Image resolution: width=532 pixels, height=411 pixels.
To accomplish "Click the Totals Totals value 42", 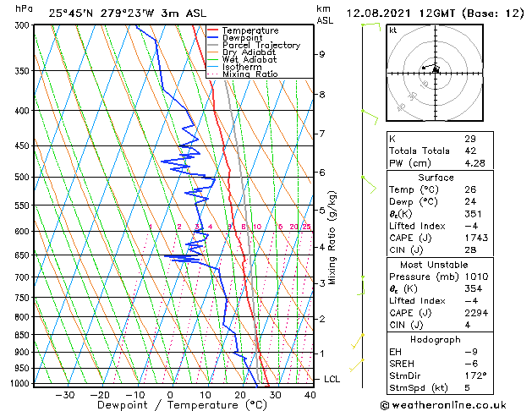I will [470, 151].
